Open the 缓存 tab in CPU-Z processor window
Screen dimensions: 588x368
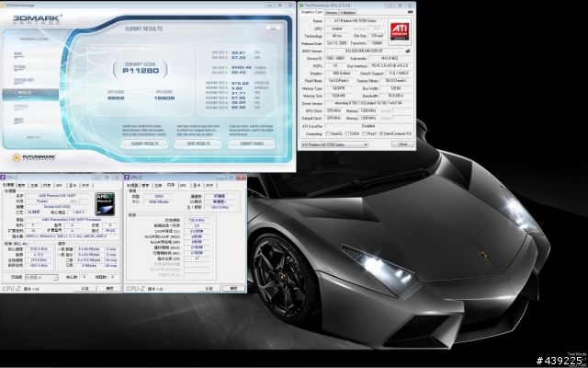click(x=21, y=186)
